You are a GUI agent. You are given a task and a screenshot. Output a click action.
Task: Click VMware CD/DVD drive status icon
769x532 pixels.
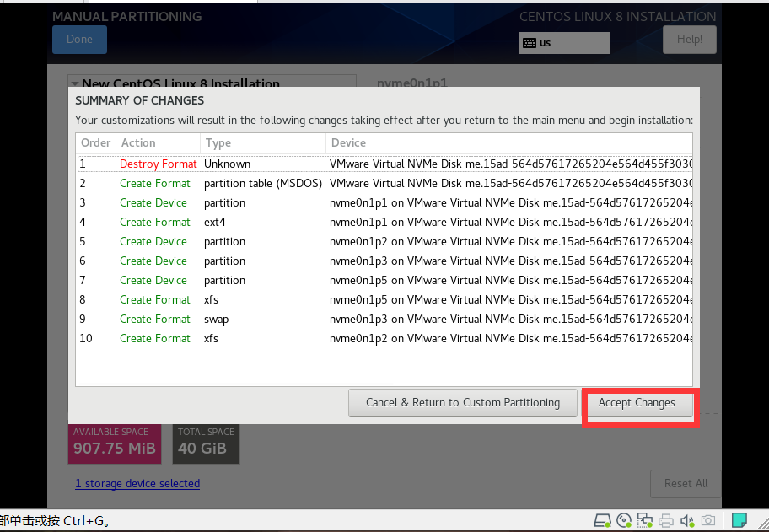[624, 520]
